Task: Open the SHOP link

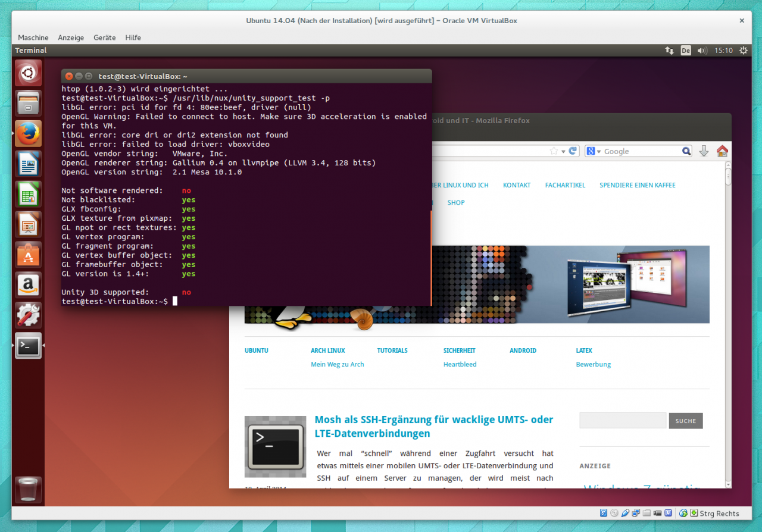Action: (x=456, y=202)
